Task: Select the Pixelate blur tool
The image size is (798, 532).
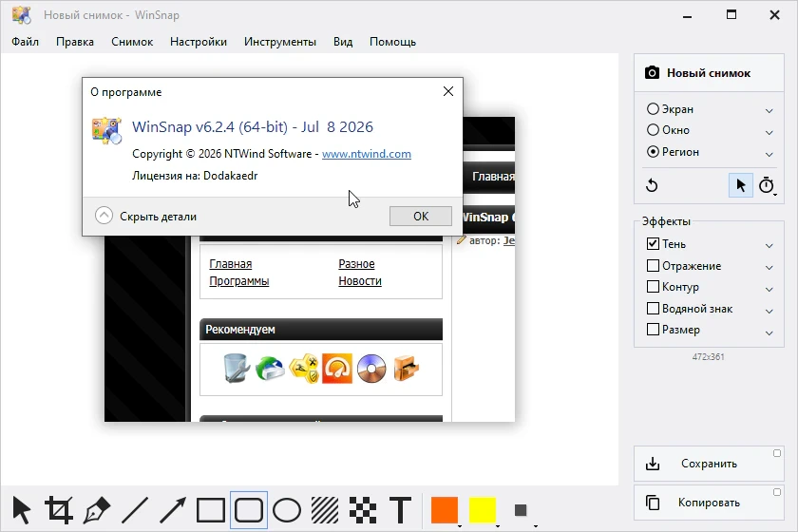Action: [x=363, y=510]
